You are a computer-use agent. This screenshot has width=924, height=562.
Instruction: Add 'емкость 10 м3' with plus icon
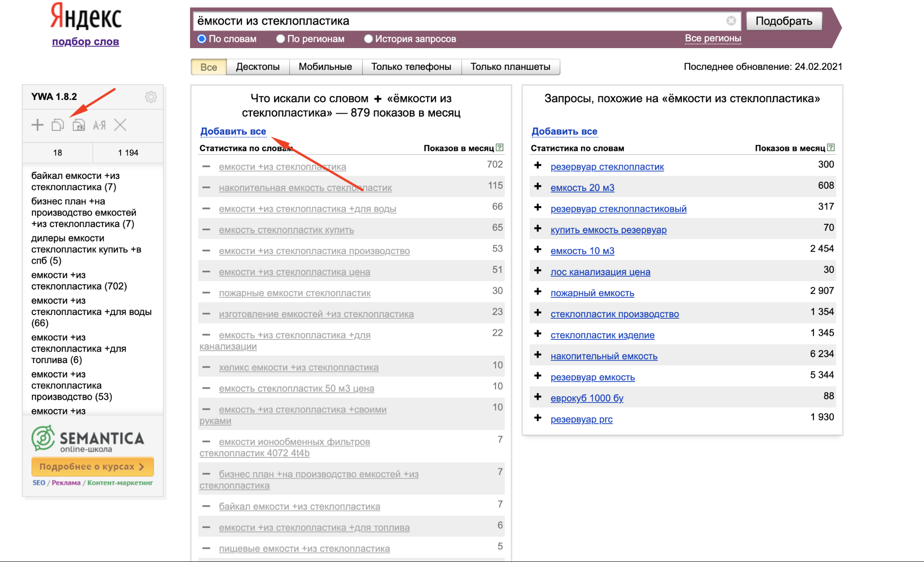(538, 250)
